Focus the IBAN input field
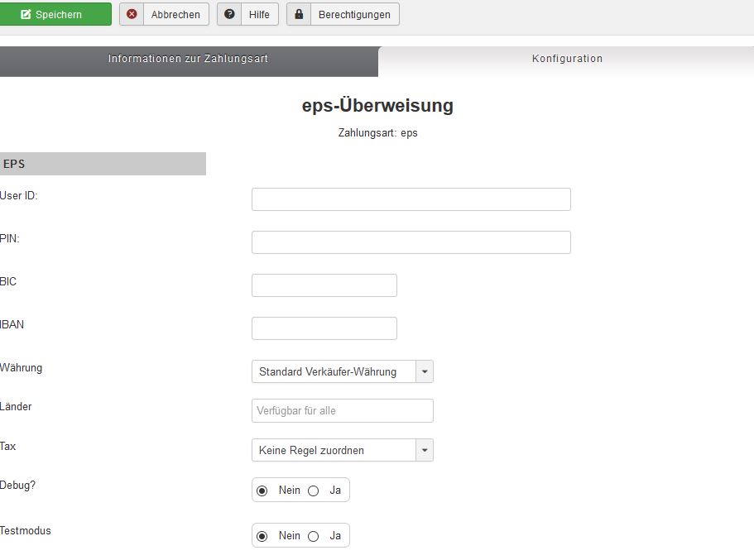Image resolution: width=754 pixels, height=560 pixels. (x=324, y=328)
